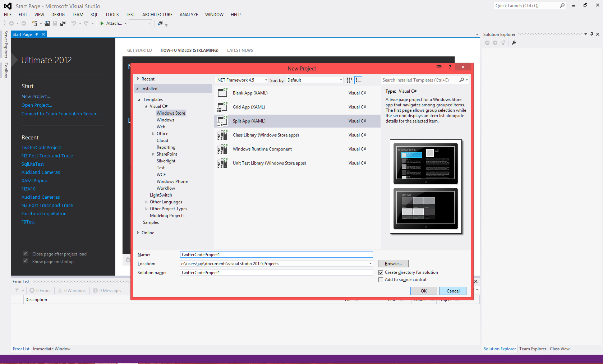Click Solution Explorer forward arrow icon

[495, 43]
